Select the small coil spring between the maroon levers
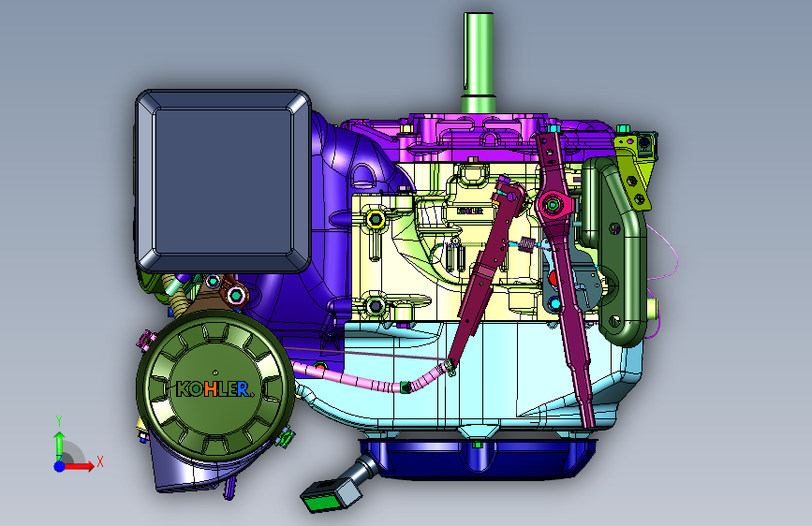The height and width of the screenshot is (526, 812). (527, 244)
